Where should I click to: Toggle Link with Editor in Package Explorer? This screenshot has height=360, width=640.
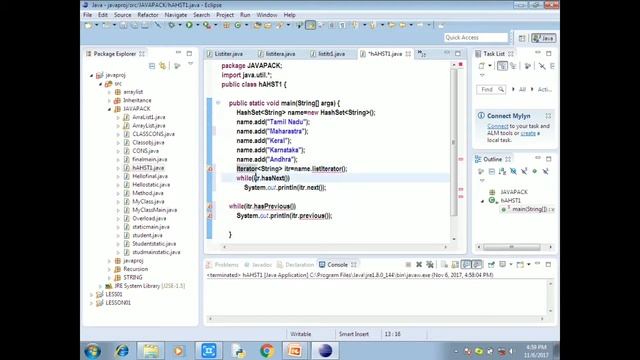[163, 66]
